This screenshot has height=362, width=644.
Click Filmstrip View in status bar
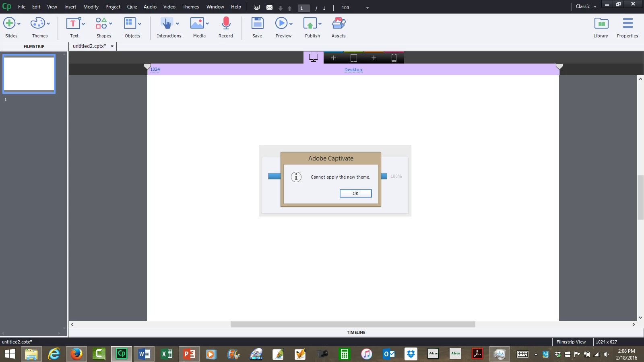coord(571,342)
